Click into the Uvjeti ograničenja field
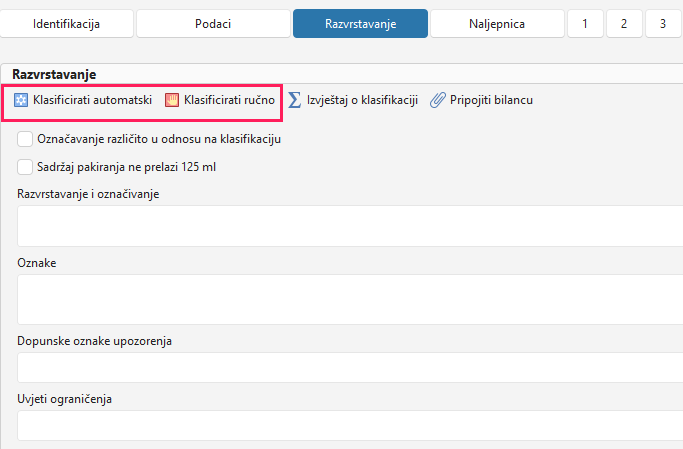The width and height of the screenshot is (683, 449). [350, 425]
